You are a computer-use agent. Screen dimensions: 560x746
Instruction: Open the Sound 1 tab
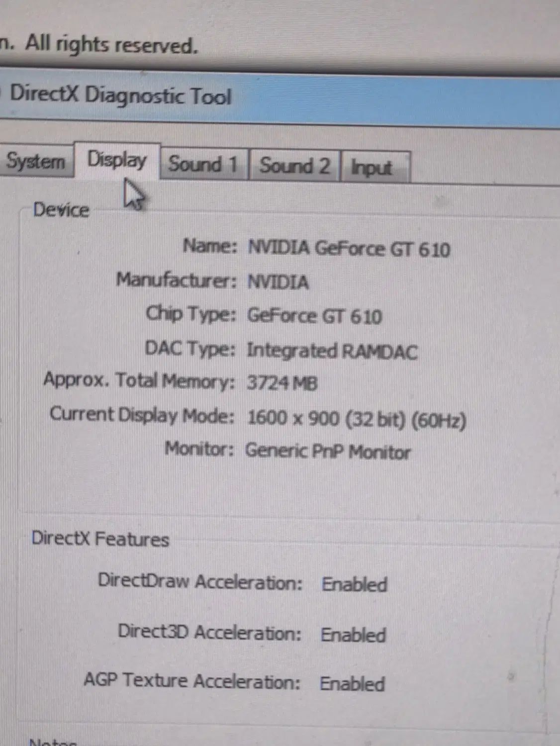pos(204,164)
